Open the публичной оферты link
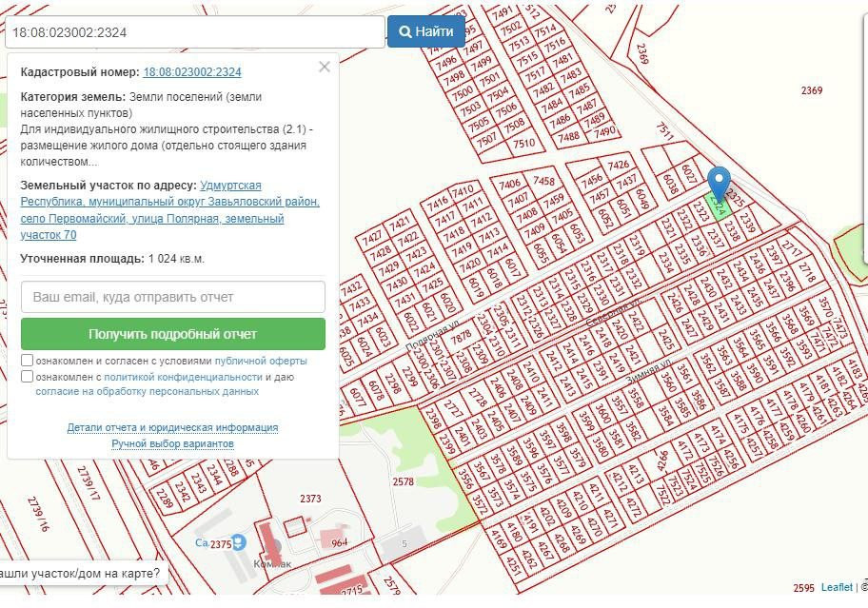The width and height of the screenshot is (868, 608). click(x=261, y=362)
